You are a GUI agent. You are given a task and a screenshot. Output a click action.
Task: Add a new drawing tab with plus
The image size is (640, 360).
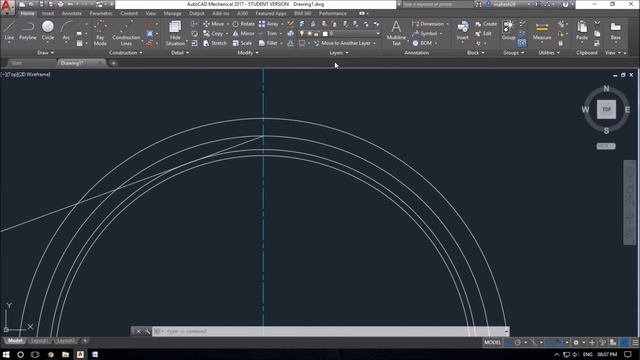[x=113, y=63]
